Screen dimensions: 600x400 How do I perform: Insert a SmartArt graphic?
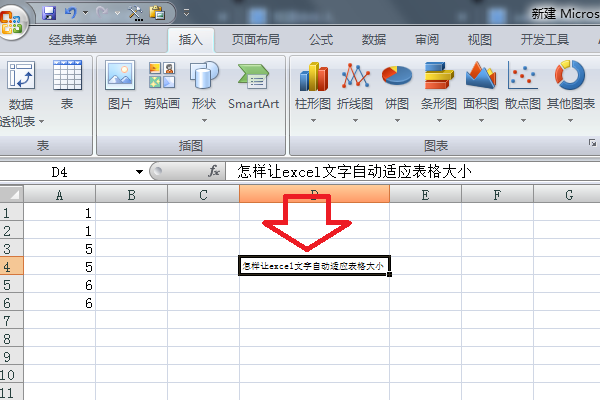pos(253,85)
